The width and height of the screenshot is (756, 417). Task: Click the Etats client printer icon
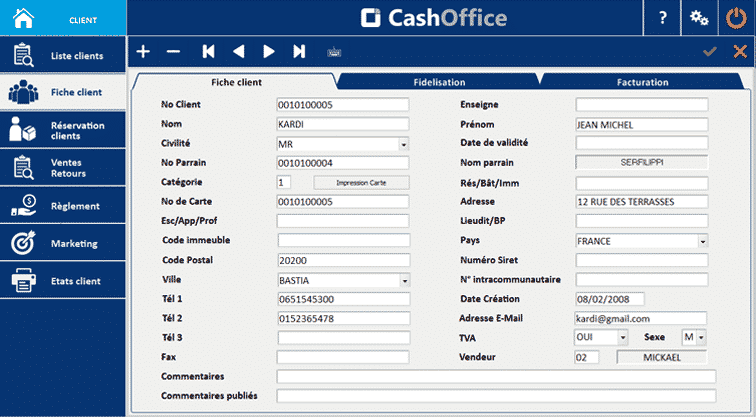click(x=23, y=280)
